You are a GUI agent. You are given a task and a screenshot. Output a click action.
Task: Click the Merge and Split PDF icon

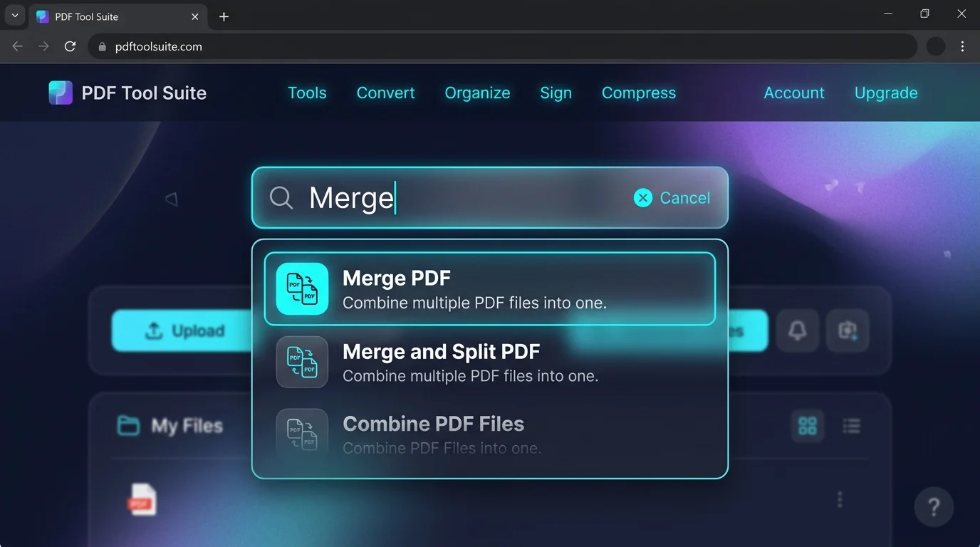[302, 362]
